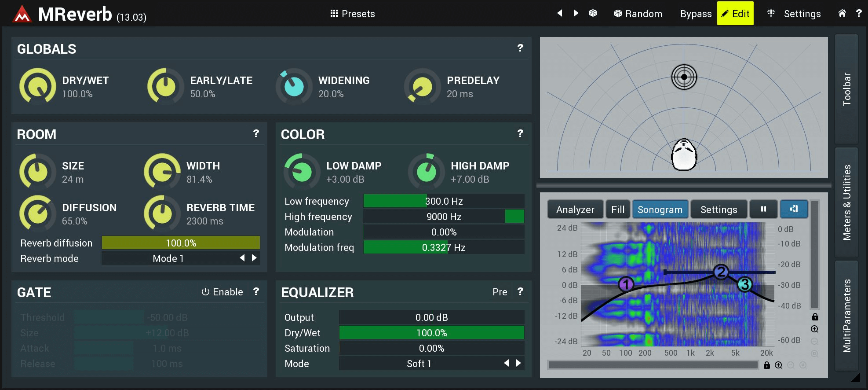Click the Random button
This screenshot has height=390, width=868.
coord(638,14)
